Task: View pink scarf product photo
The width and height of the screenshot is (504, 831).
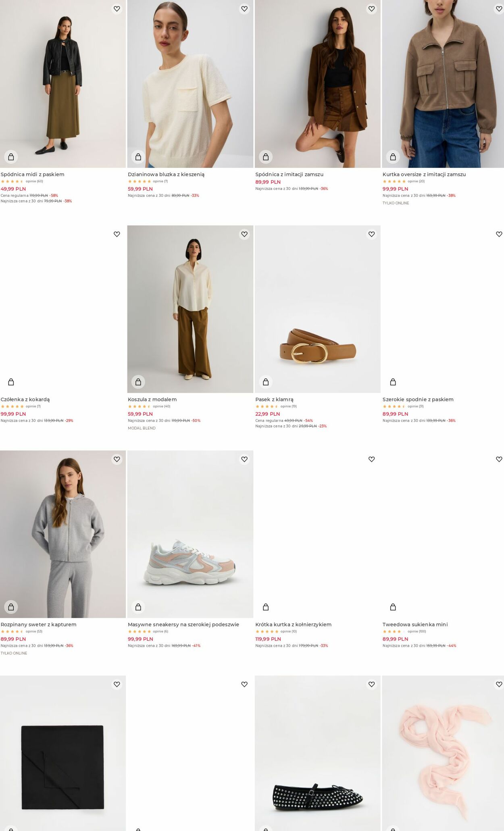Action: 443,753
